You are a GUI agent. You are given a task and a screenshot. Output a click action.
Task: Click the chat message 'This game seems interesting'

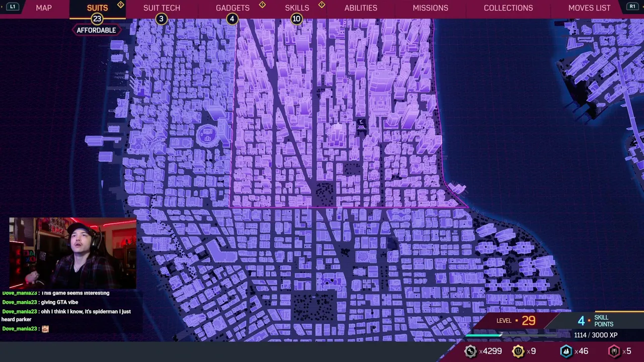tap(75, 293)
